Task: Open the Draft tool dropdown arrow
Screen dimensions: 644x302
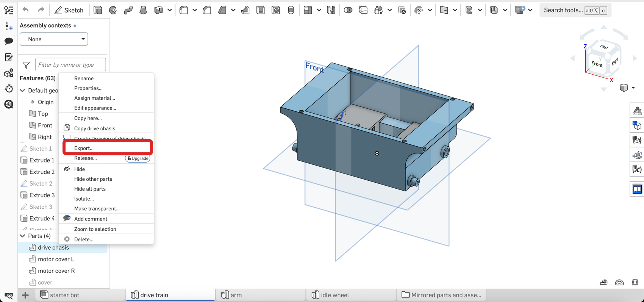Action: (233, 10)
